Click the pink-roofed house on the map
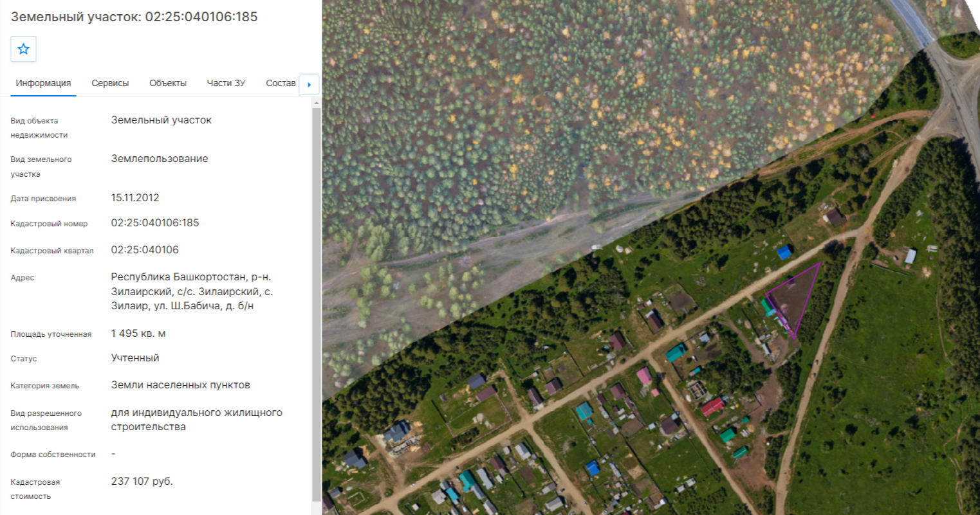Screen dimensions: 980x515 coord(644,376)
